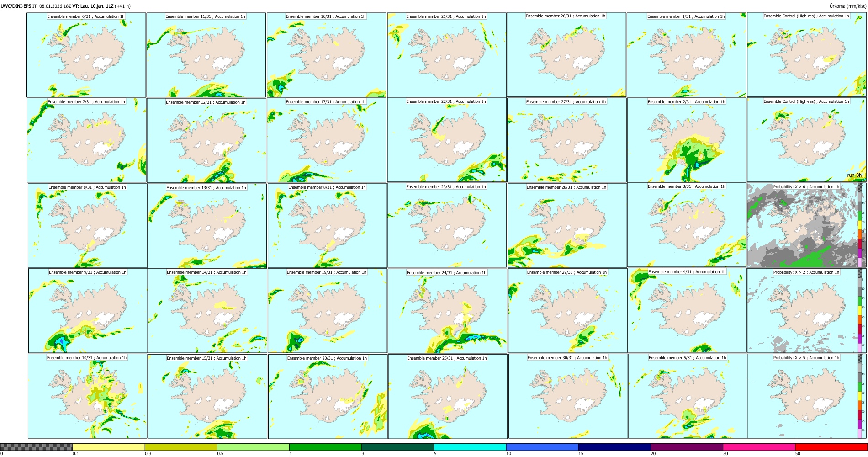The width and height of the screenshot is (868, 457).
Task: Select the Ensemble member 12/31 map
Action: click(206, 140)
